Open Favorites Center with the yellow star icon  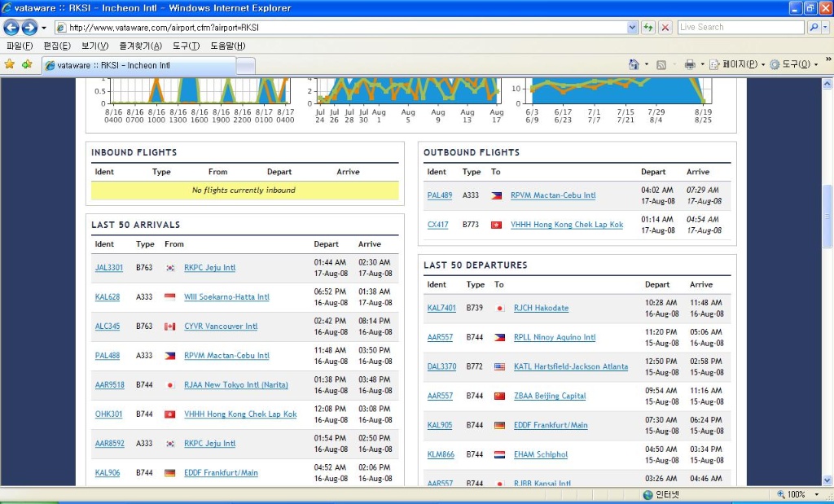[x=10, y=64]
